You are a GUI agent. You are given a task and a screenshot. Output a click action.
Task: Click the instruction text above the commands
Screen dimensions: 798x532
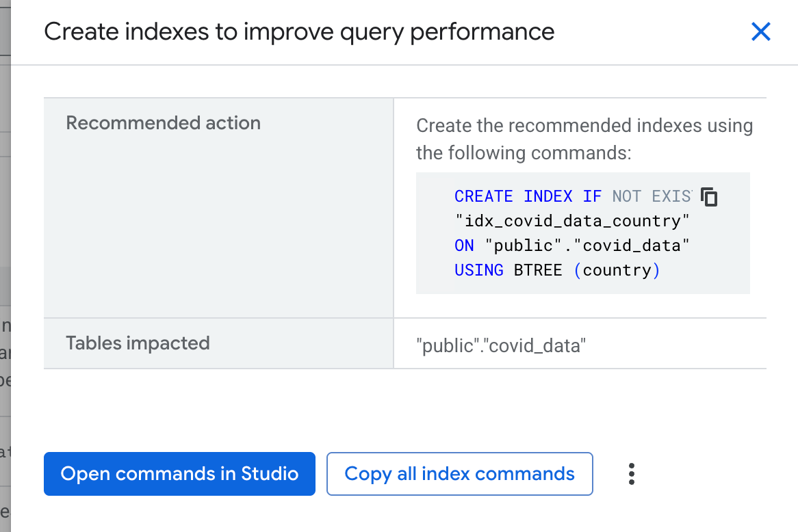click(x=584, y=139)
